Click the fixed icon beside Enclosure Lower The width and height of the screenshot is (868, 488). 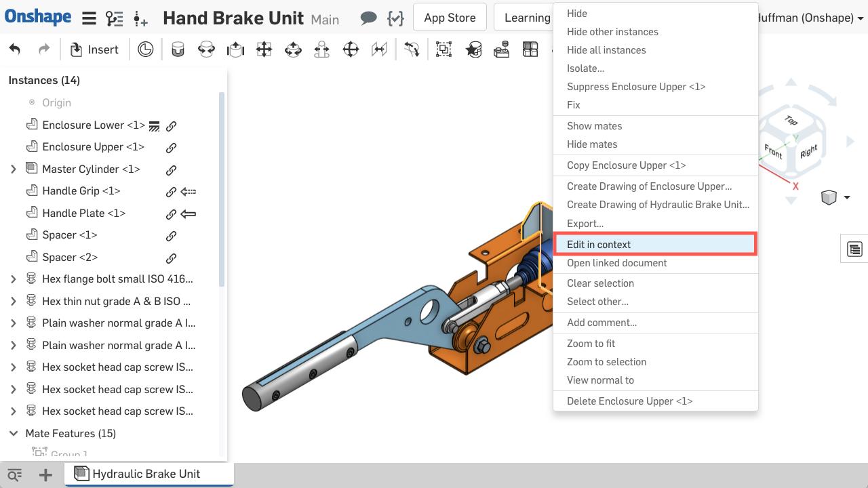pos(154,126)
